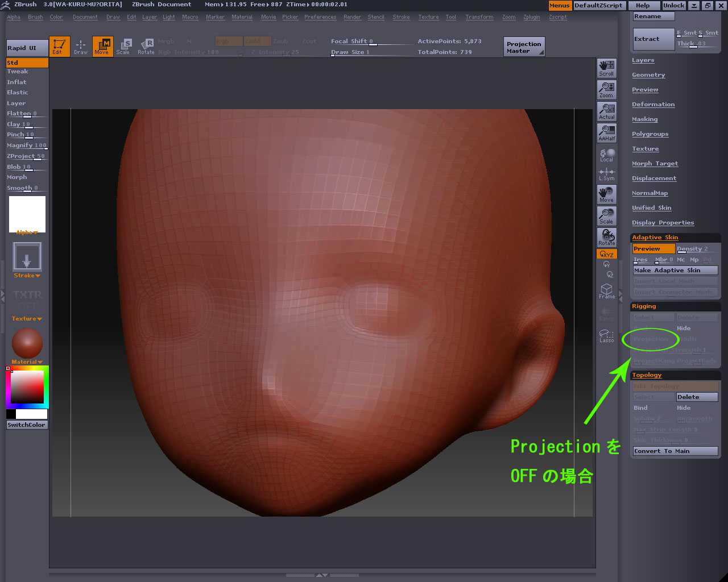The image size is (728, 582).
Task: Select the Rotate tool in top toolbar
Action: (x=146, y=46)
